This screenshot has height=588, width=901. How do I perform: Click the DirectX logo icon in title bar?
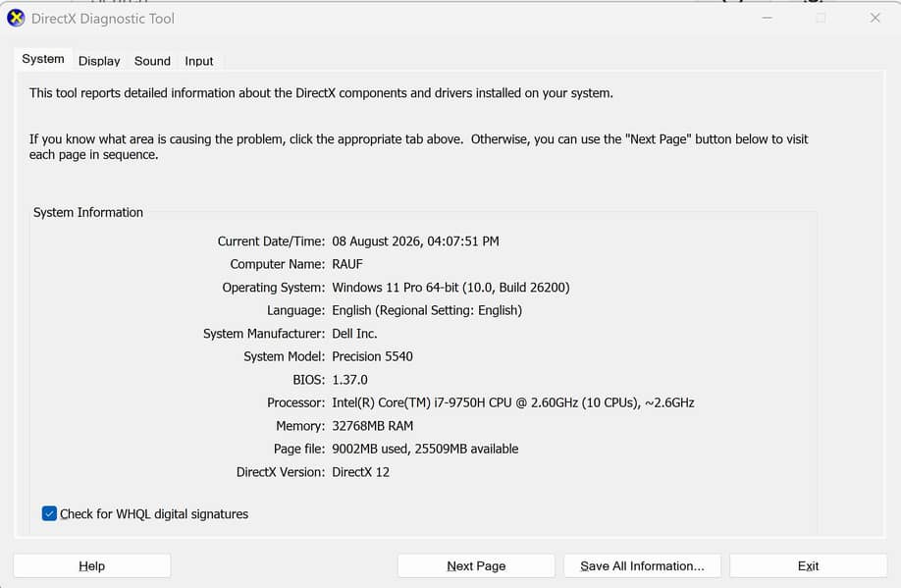click(16, 19)
